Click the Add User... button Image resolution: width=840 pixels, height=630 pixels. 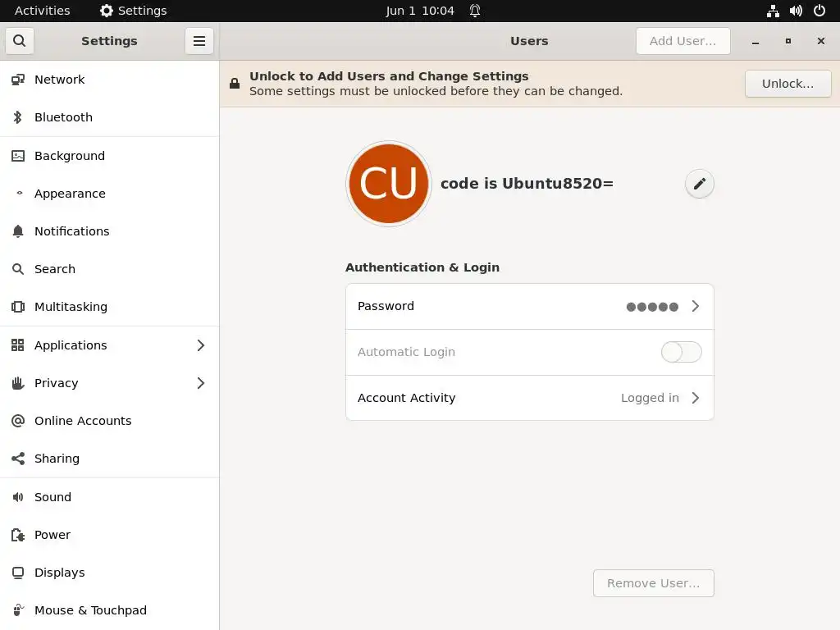(682, 41)
